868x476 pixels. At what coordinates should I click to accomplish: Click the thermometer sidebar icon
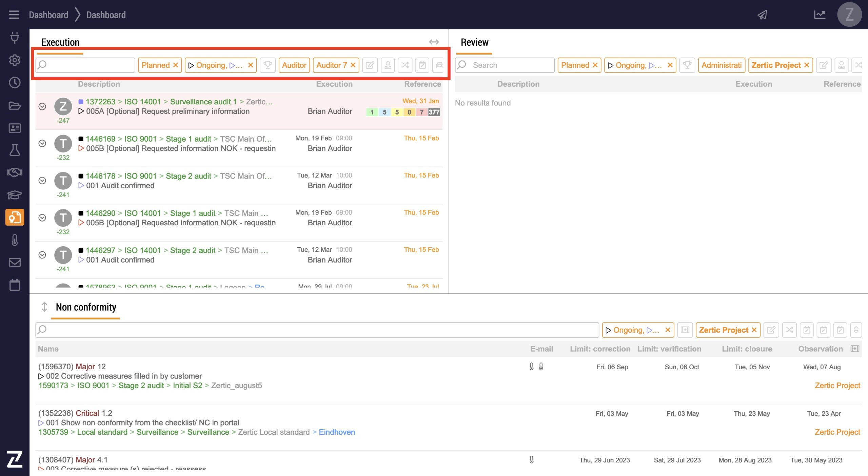click(15, 240)
